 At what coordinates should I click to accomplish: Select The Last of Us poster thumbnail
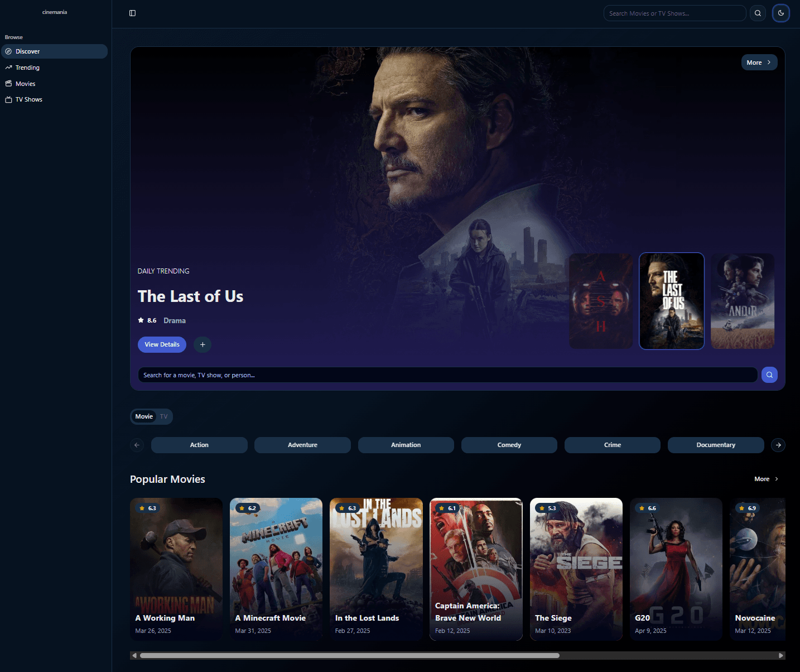672,301
